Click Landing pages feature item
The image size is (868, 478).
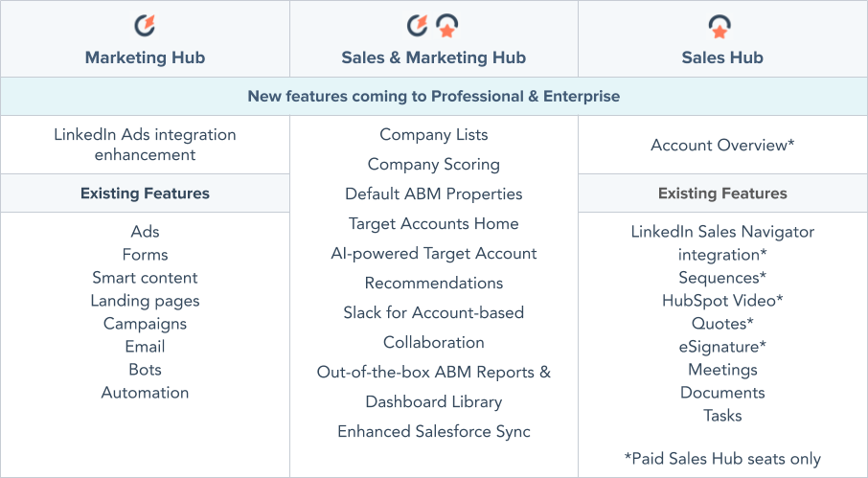point(145,301)
